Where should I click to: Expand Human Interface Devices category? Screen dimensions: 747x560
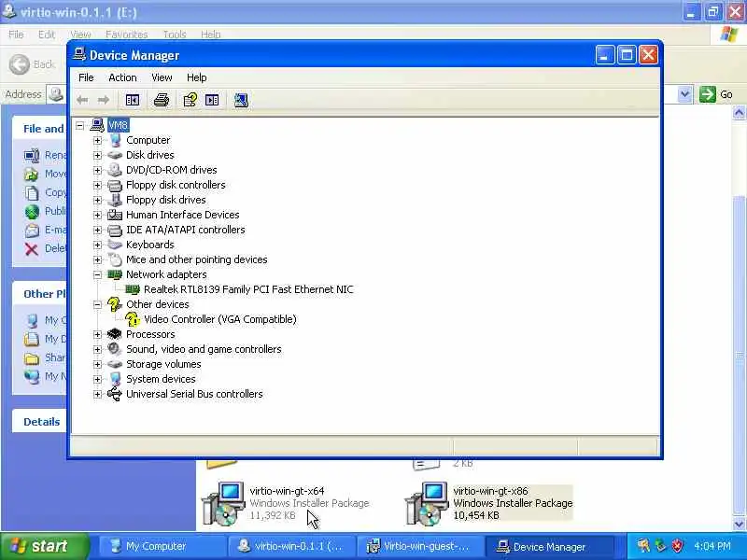[98, 216]
